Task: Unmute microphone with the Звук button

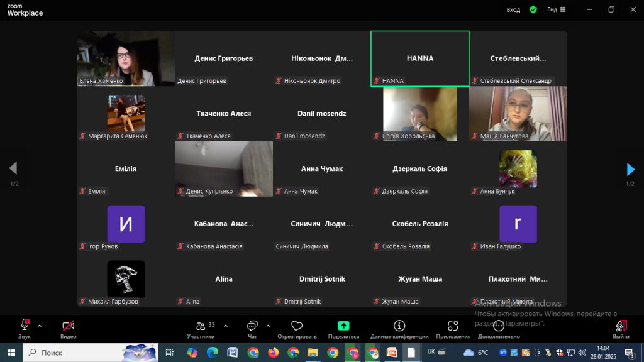Action: pyautogui.click(x=25, y=326)
